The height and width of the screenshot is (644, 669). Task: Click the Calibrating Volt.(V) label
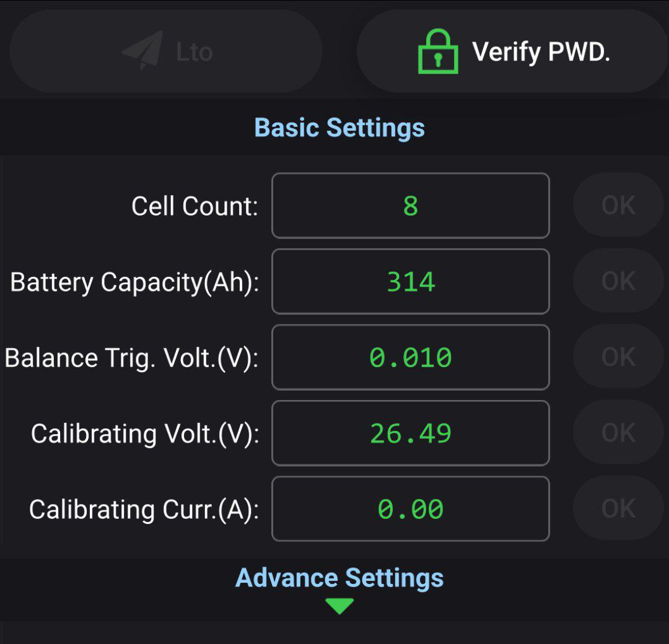click(145, 434)
